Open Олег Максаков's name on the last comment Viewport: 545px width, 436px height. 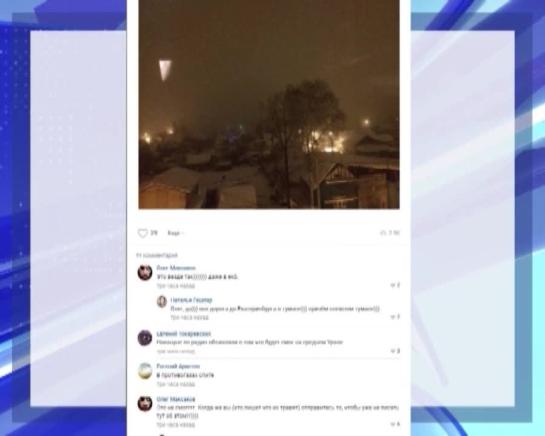pyautogui.click(x=176, y=399)
